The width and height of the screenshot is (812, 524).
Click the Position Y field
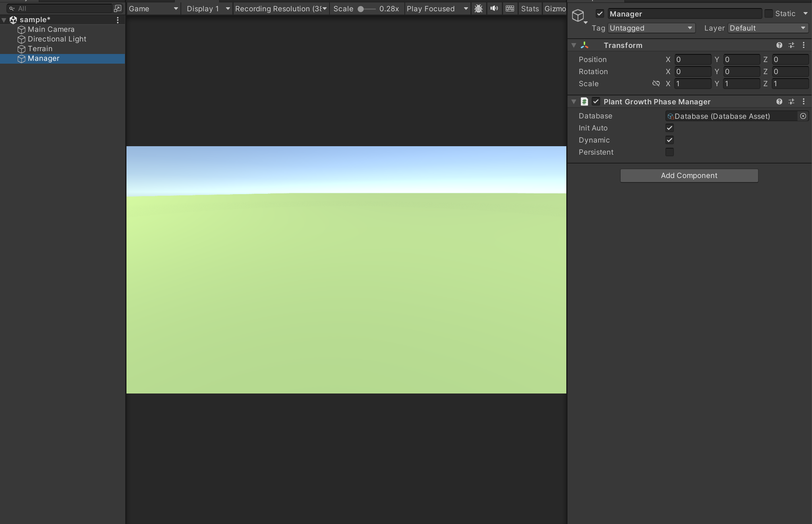[742, 60]
